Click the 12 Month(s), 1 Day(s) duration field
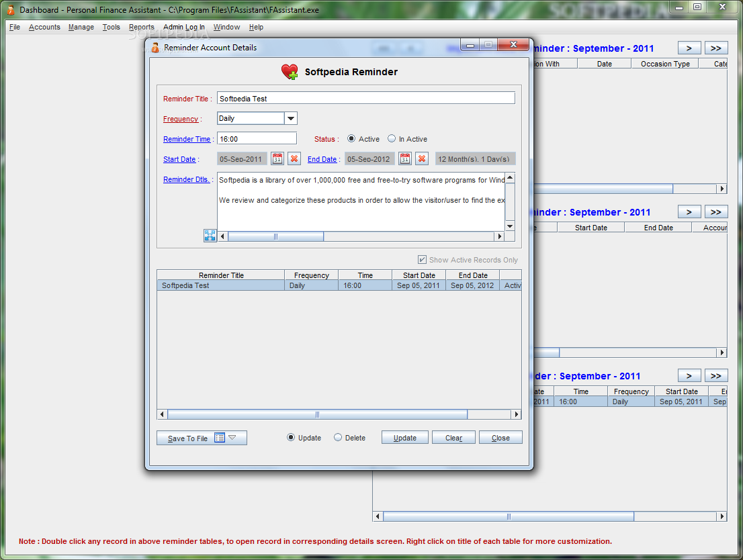 [x=475, y=158]
